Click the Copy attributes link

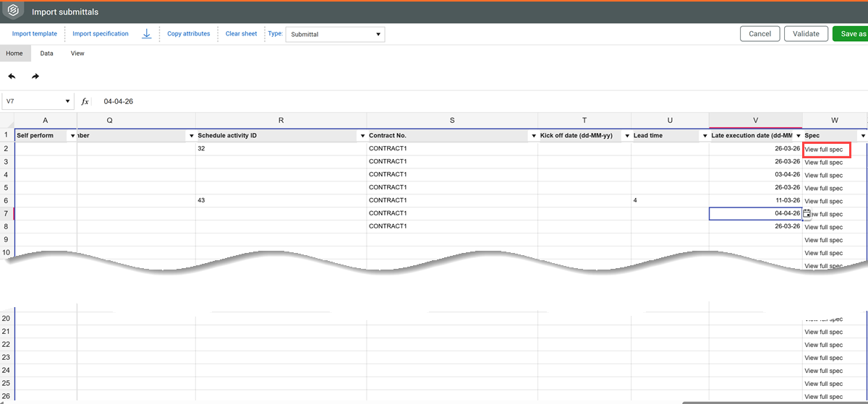pos(189,34)
